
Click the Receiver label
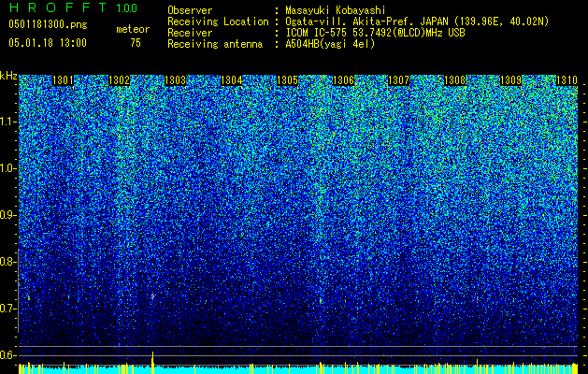click(190, 33)
